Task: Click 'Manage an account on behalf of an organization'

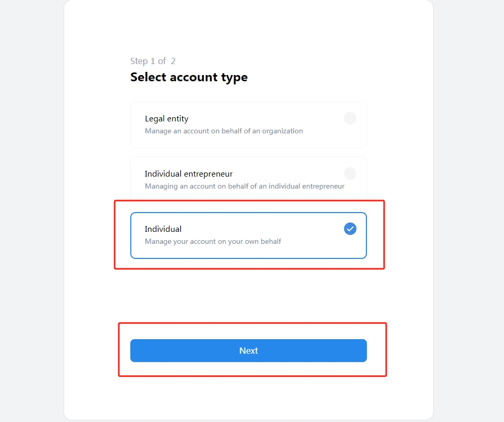Action: point(224,131)
